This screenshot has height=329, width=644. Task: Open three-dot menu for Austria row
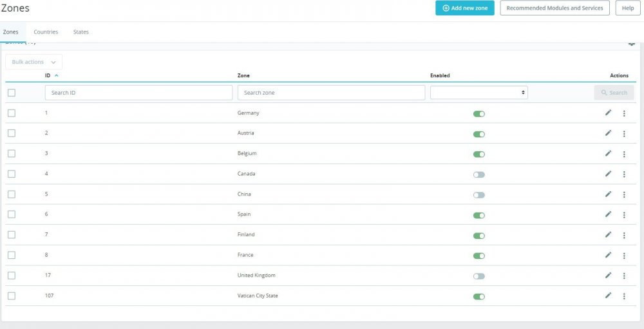[x=624, y=133]
